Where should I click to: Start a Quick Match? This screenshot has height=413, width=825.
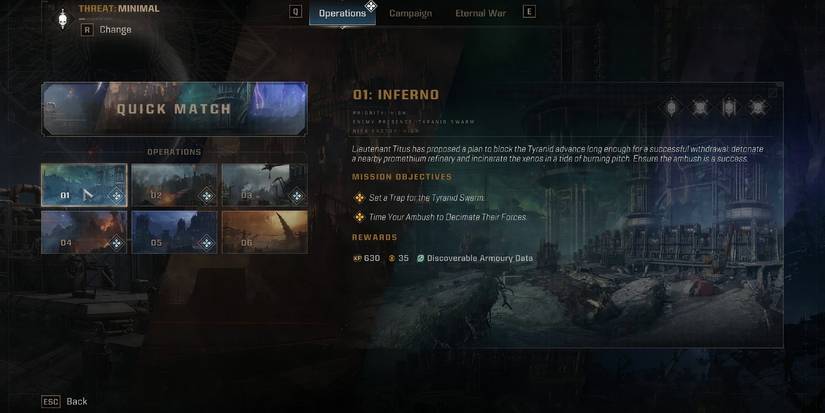[174, 109]
